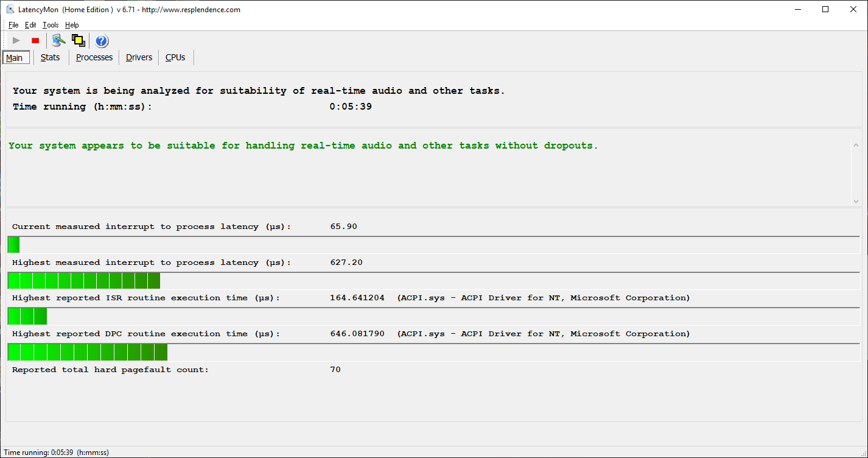The height and width of the screenshot is (458, 868).
Task: Click the message box scroll up arrow
Action: 856,146
